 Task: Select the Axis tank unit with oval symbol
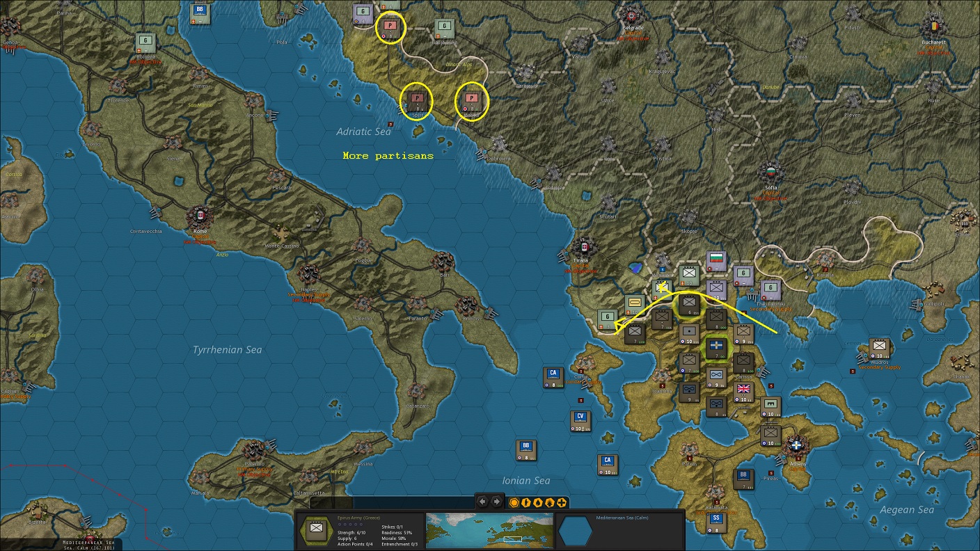634,305
